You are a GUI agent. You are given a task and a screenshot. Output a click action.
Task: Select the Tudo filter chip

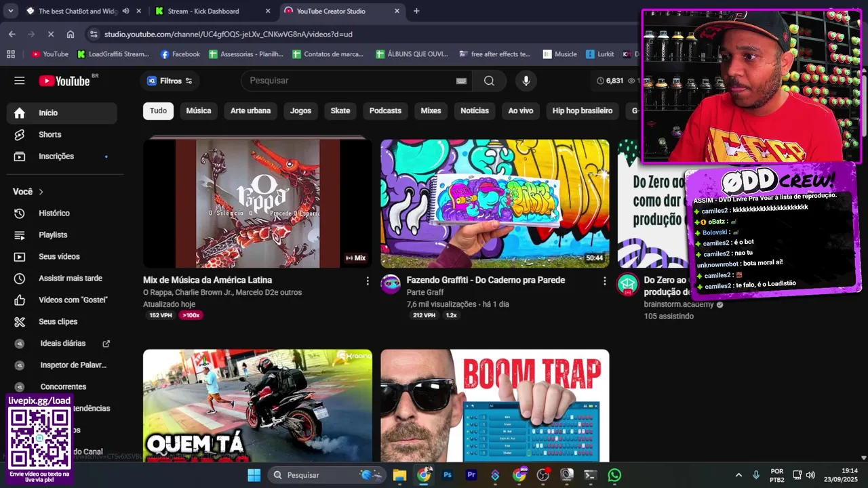(x=158, y=111)
